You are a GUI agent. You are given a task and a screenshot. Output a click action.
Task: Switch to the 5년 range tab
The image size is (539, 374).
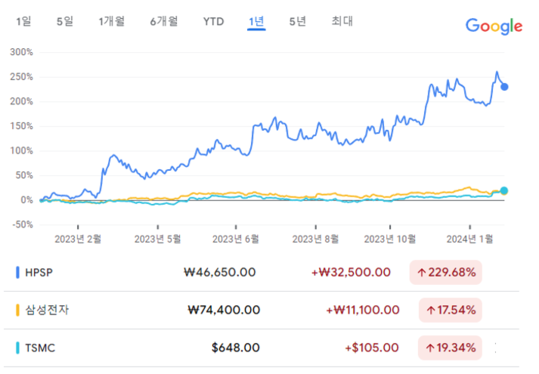297,22
